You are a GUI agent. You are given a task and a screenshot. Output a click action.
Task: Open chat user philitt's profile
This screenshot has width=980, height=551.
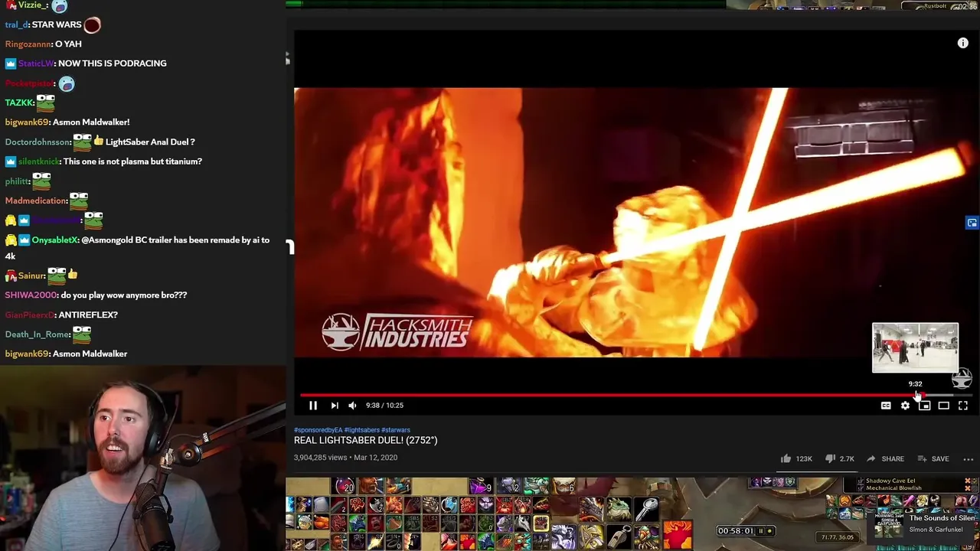[17, 181]
